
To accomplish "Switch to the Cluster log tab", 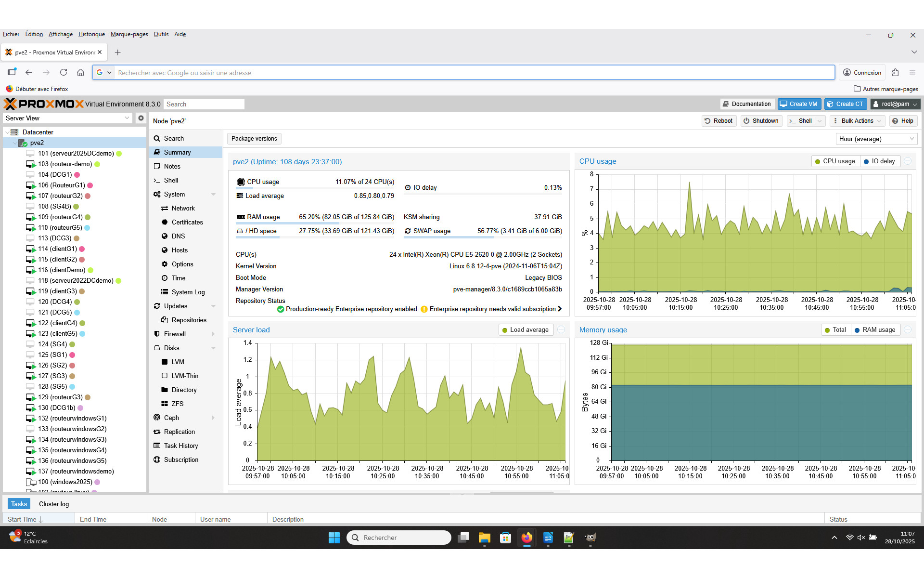I will (x=53, y=504).
